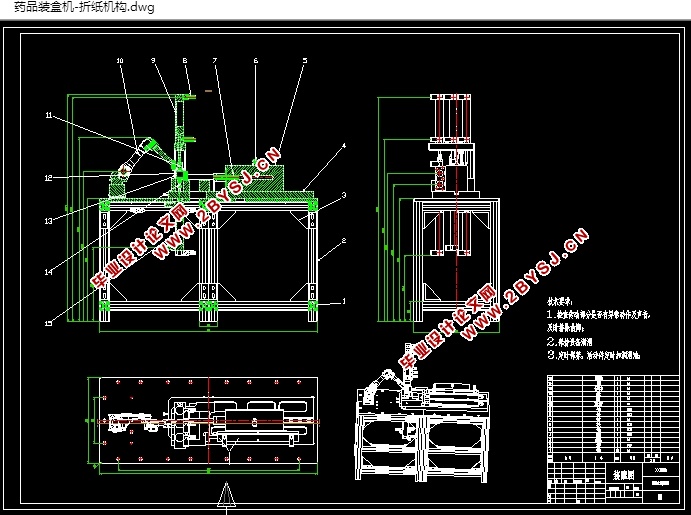Click part callout number 7 label
691x515 pixels.
(215, 60)
